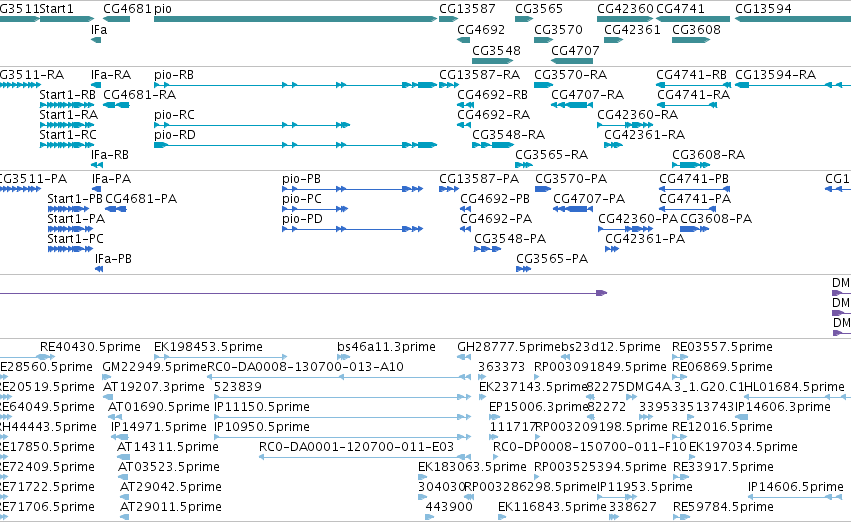Select EST IP11150.5prime

tap(342, 417)
